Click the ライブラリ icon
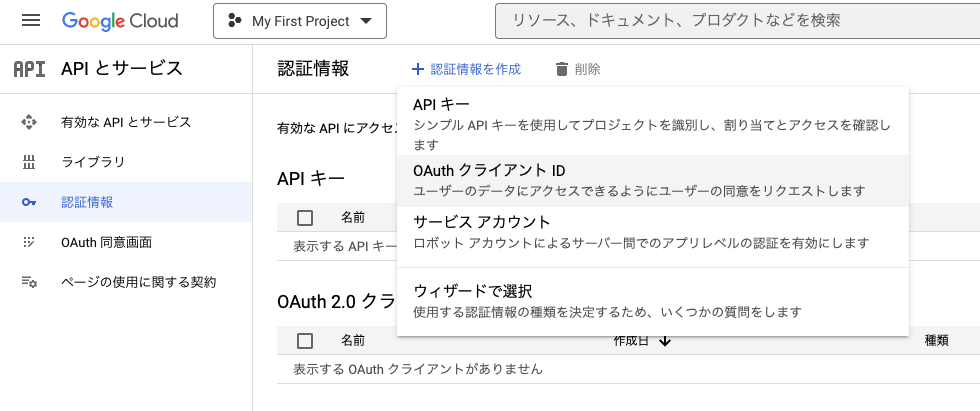Screen dimensions: 980x411 pyautogui.click(x=29, y=162)
